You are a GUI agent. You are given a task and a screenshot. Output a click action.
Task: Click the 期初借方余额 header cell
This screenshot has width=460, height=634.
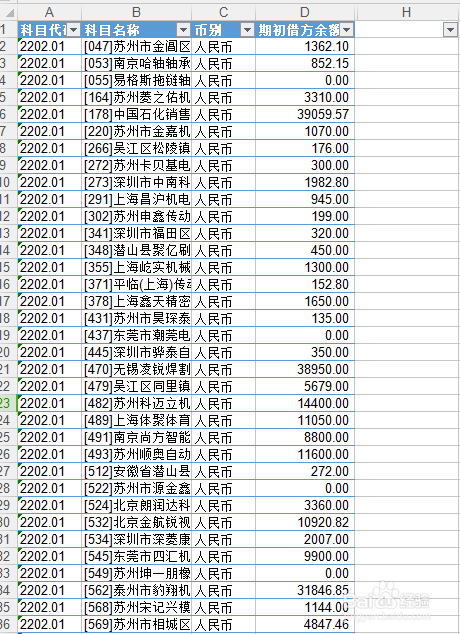click(305, 30)
